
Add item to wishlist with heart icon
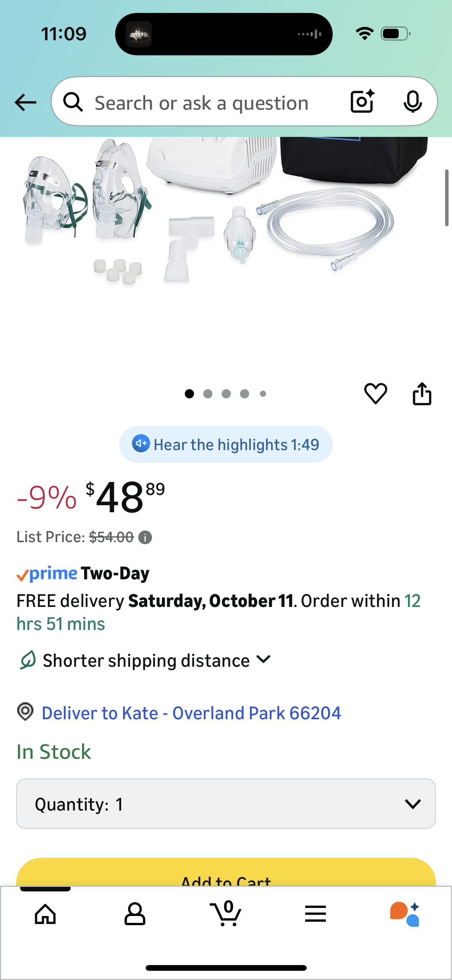click(x=375, y=393)
